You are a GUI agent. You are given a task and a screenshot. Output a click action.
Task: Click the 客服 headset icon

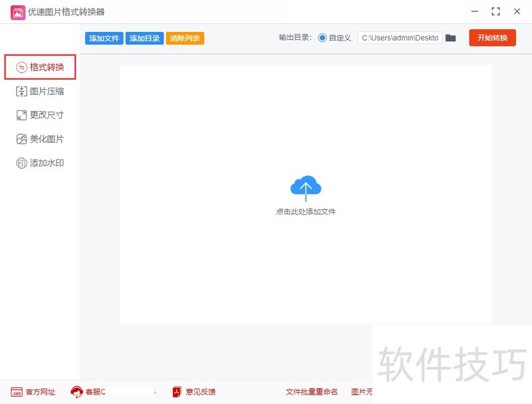76,392
